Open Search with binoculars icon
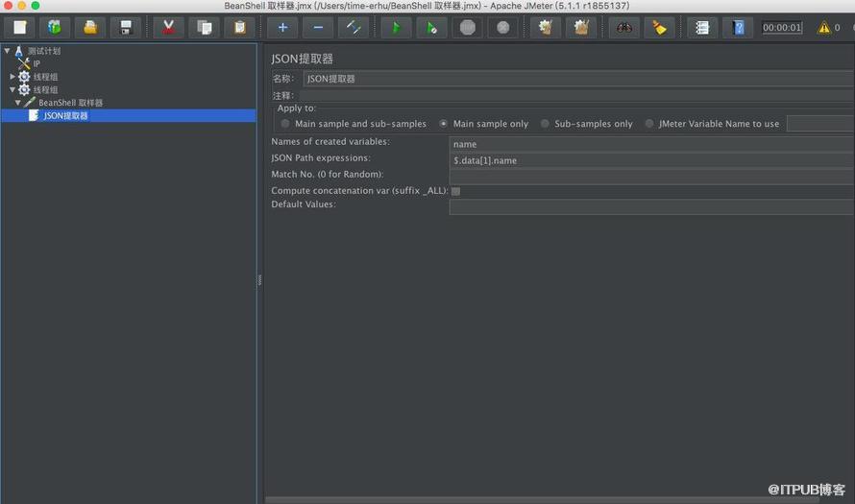Screen dimensions: 855x504 pos(623,27)
